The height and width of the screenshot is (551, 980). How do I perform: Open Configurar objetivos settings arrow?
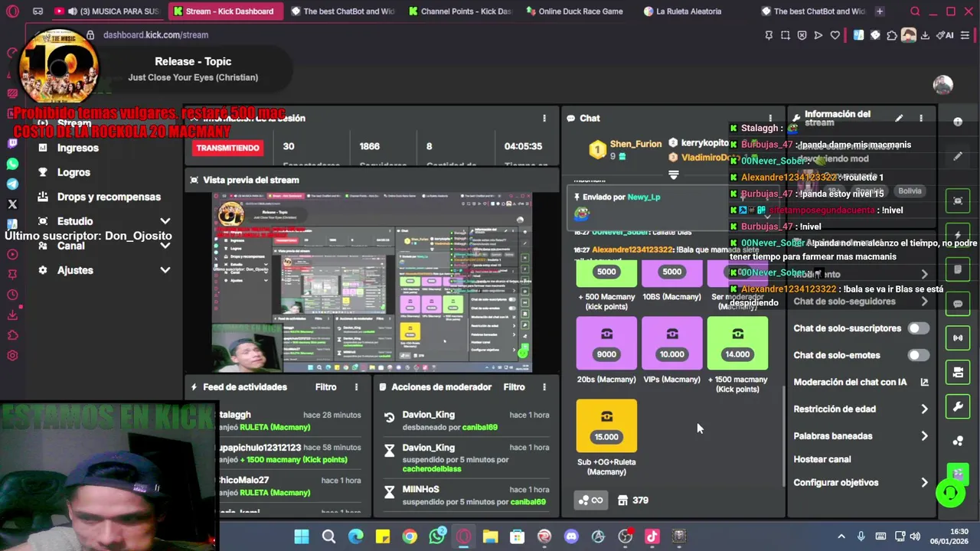[924, 483]
